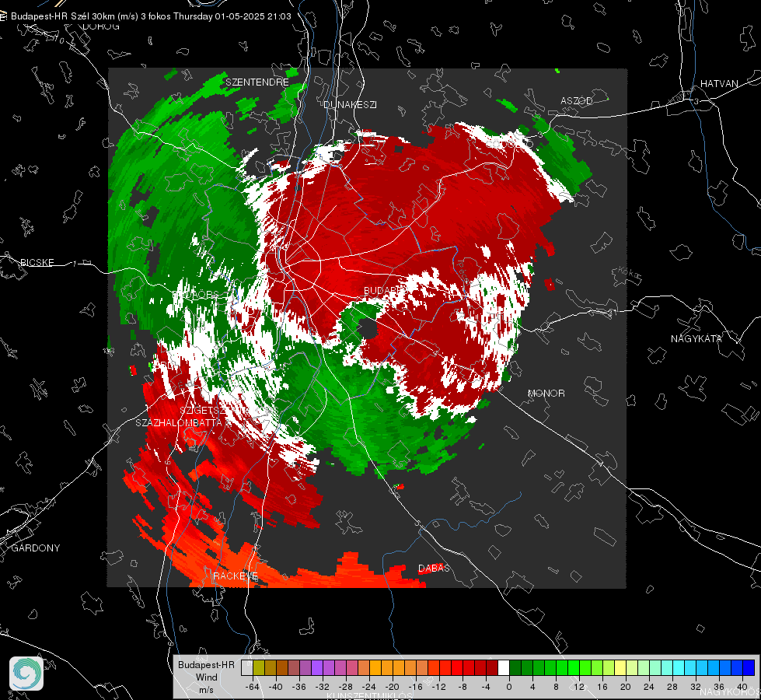Click the 'Budapest-HR' legend title
The width and height of the screenshot is (761, 700).
pyautogui.click(x=206, y=664)
